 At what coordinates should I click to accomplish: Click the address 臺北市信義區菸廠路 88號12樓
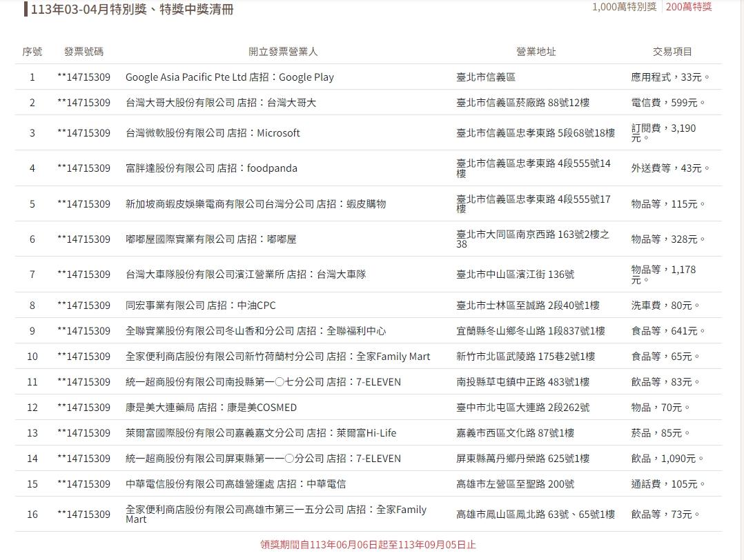pyautogui.click(x=523, y=103)
